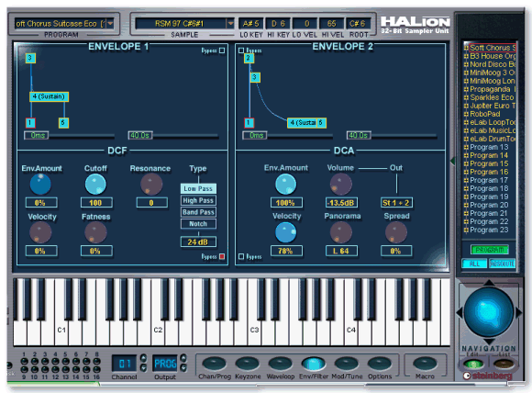Viewport: 532px width, 393px height.
Task: Click navigation ball left arrow
Action: click(x=459, y=312)
